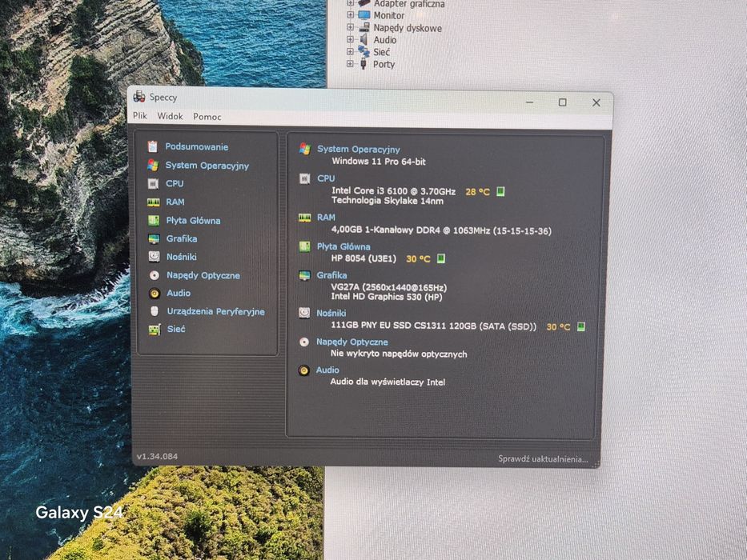
Task: Click the Płyta Główna heading in summary panel
Action: [343, 246]
